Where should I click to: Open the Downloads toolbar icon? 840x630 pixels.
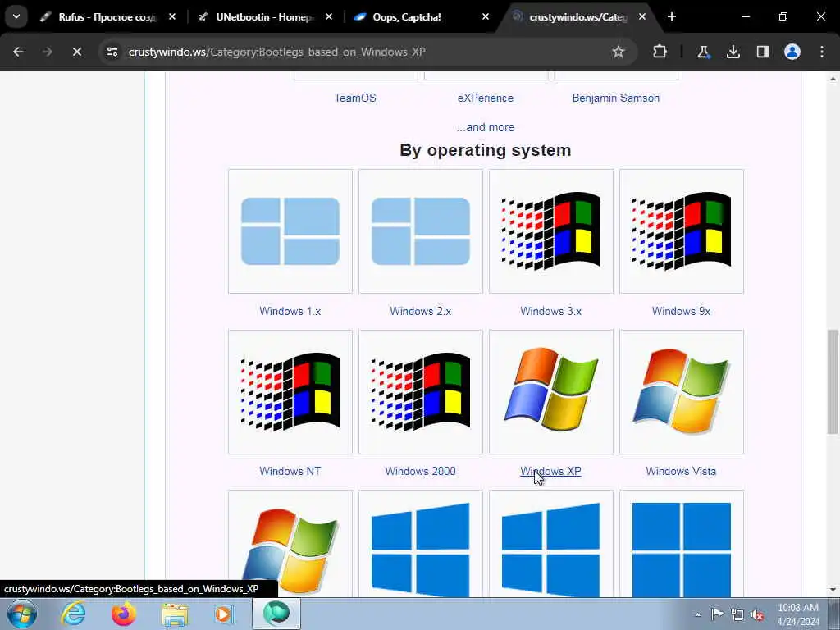733,52
